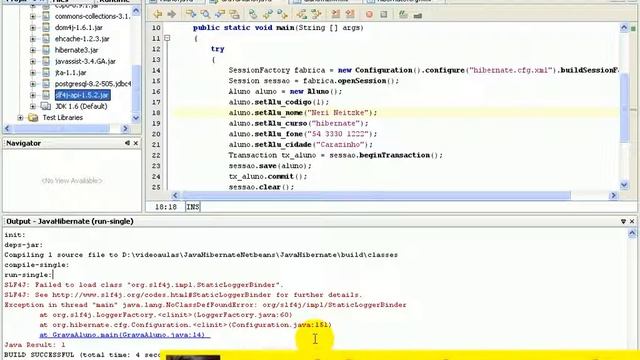Click the red record macro icon

click(x=369, y=14)
